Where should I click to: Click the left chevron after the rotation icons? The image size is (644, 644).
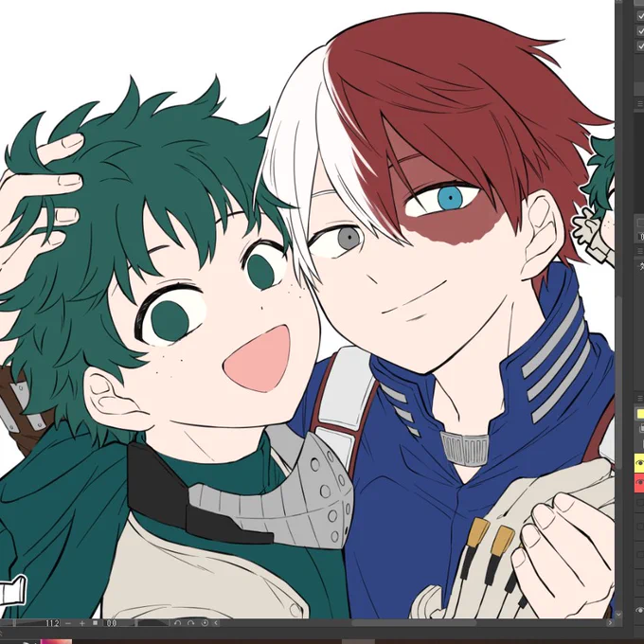pos(216,623)
